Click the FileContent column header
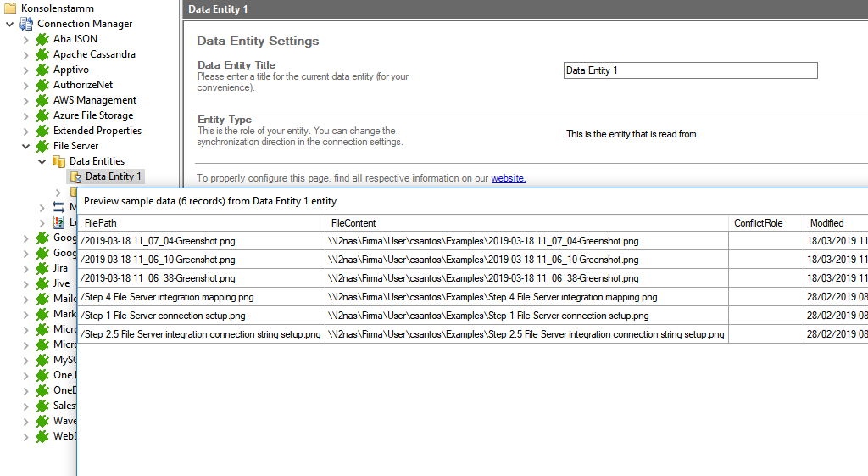Image resolution: width=868 pixels, height=476 pixels. pos(527,223)
